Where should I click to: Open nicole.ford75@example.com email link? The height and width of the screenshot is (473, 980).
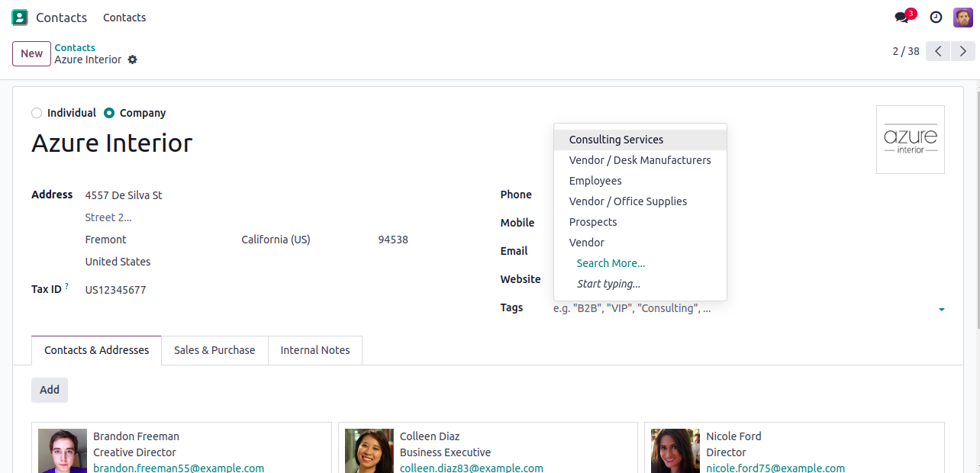[775, 468]
